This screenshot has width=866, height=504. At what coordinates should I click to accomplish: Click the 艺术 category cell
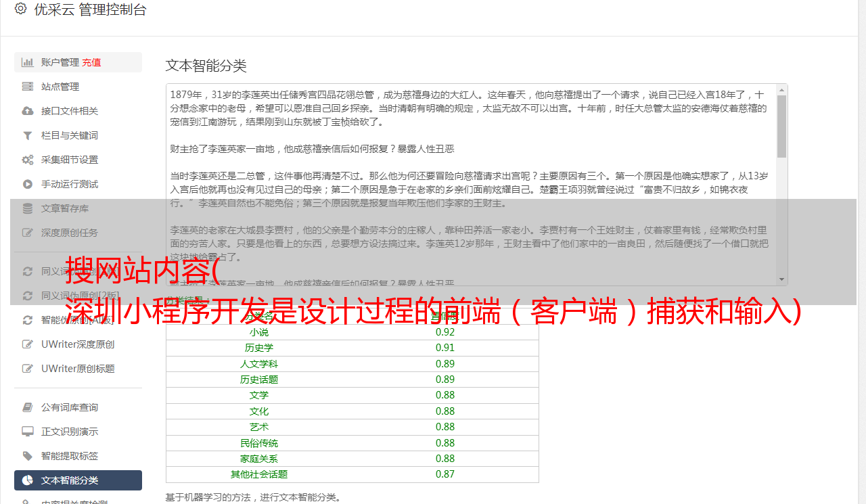[259, 427]
